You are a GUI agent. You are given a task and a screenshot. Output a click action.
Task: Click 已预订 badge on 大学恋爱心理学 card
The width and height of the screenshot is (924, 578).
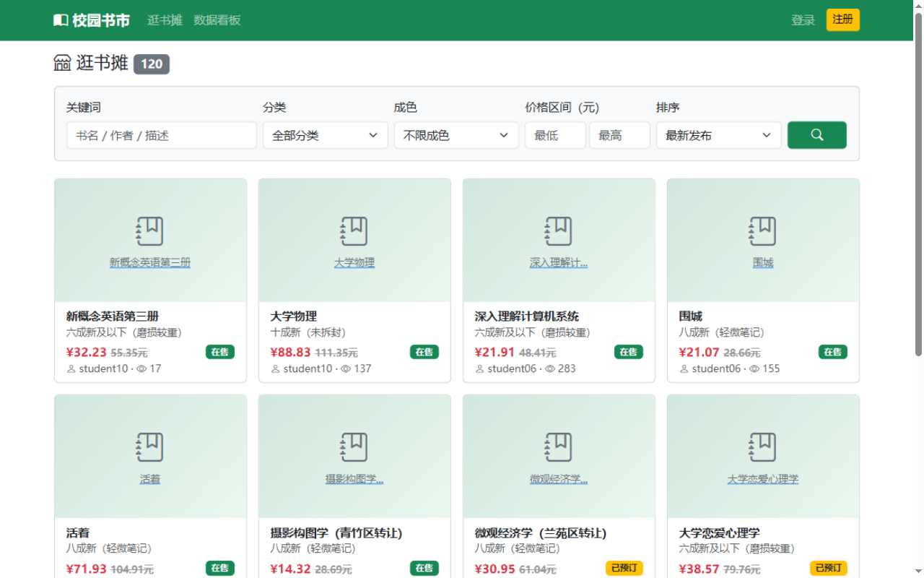829,568
